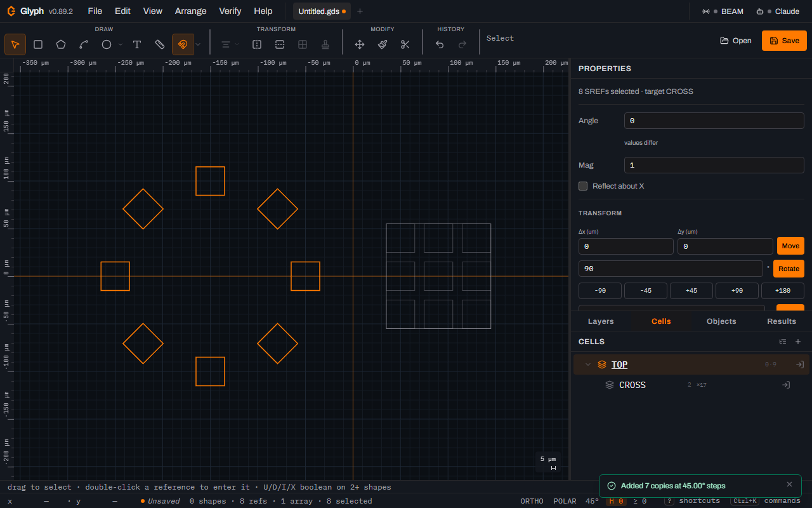Image resolution: width=812 pixels, height=508 pixels.
Task: Apply the Move transform button
Action: click(x=790, y=246)
